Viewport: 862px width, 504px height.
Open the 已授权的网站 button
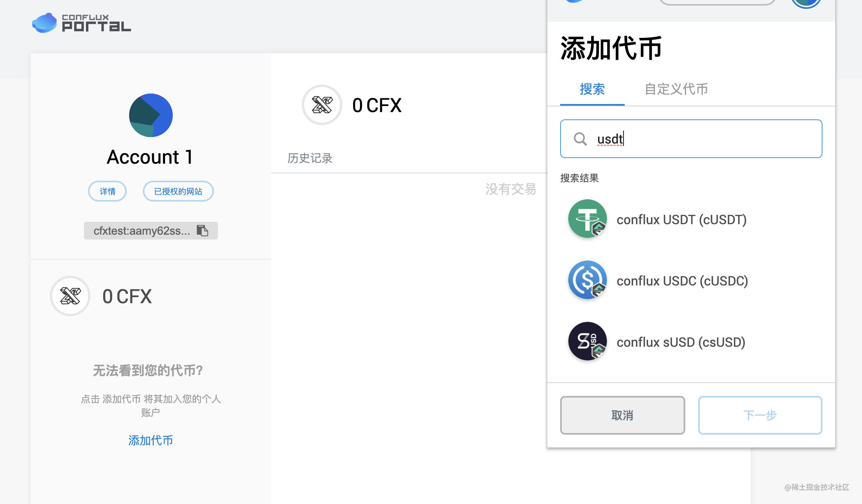(178, 191)
